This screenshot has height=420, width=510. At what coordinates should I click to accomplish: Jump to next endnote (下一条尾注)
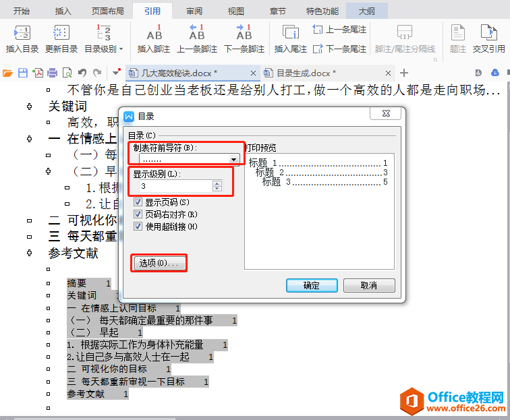pyautogui.click(x=339, y=49)
